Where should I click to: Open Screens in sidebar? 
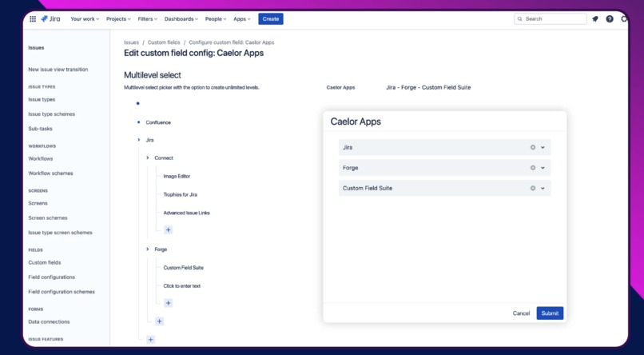pos(38,203)
